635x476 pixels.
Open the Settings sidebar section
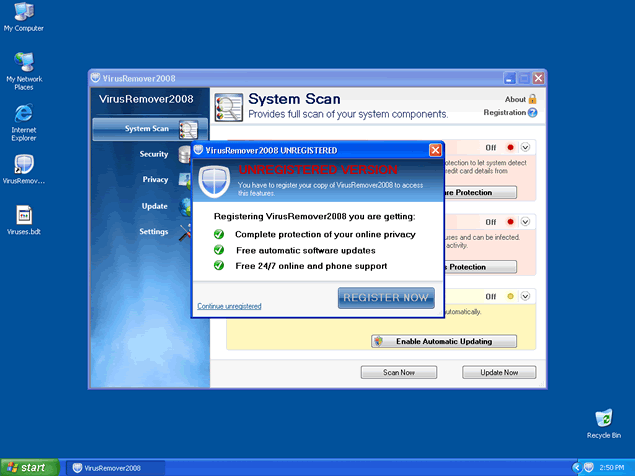[x=154, y=232]
